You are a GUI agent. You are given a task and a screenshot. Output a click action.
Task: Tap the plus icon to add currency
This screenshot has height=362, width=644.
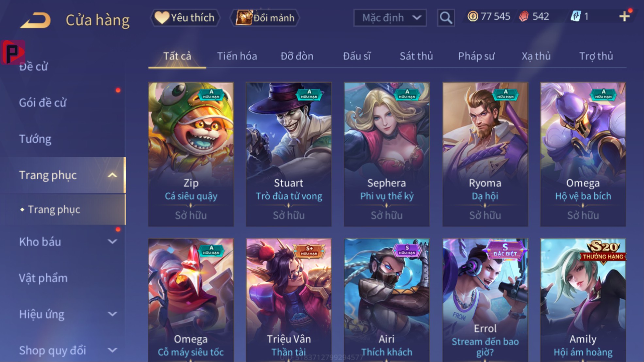tap(624, 16)
